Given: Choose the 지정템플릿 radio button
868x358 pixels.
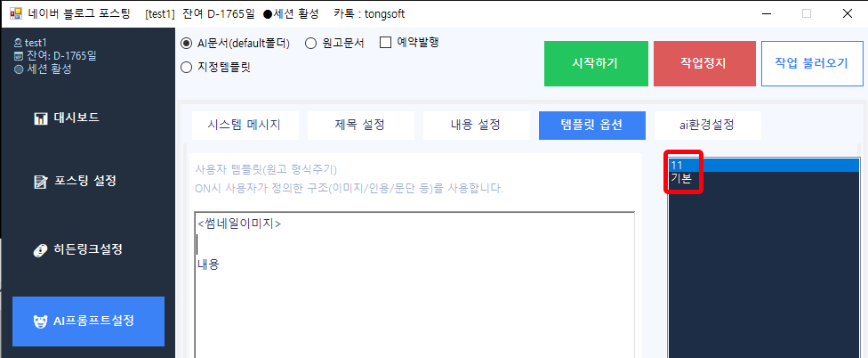Looking at the screenshot, I should [186, 67].
